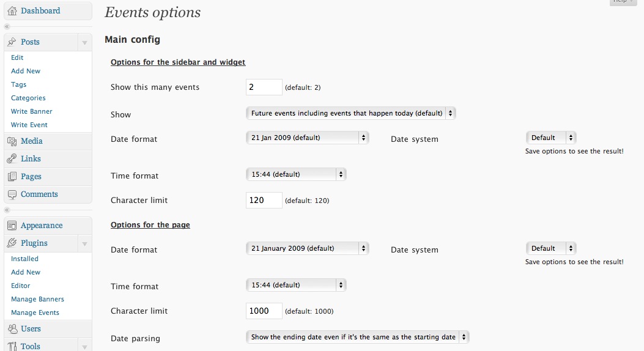
Task: Click the Pages icon in sidebar
Action: [12, 177]
